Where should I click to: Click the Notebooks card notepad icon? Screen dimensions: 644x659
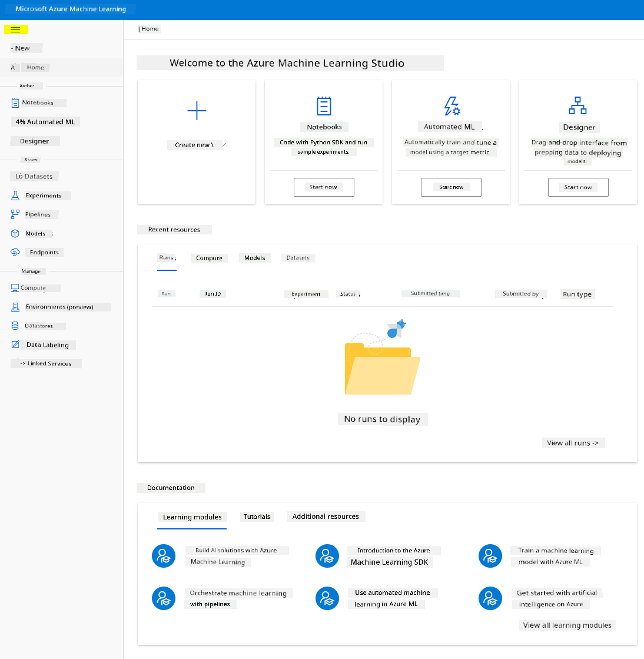tap(324, 106)
